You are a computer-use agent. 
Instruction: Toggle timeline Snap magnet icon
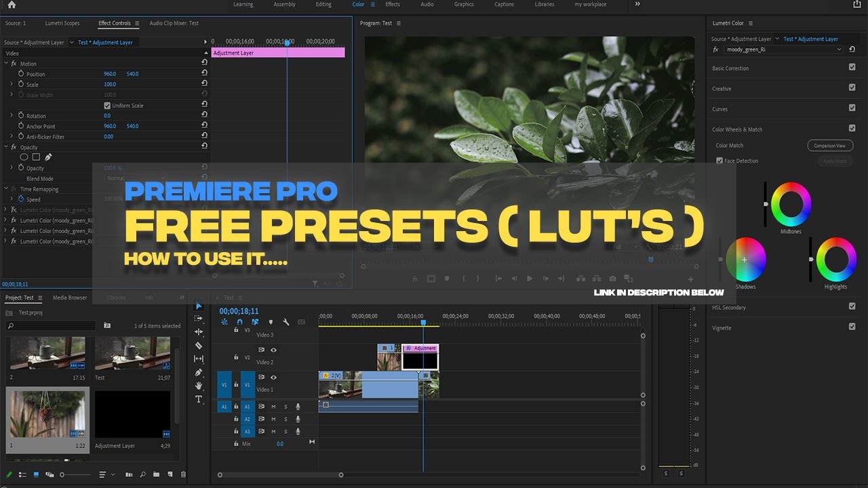[x=239, y=322]
